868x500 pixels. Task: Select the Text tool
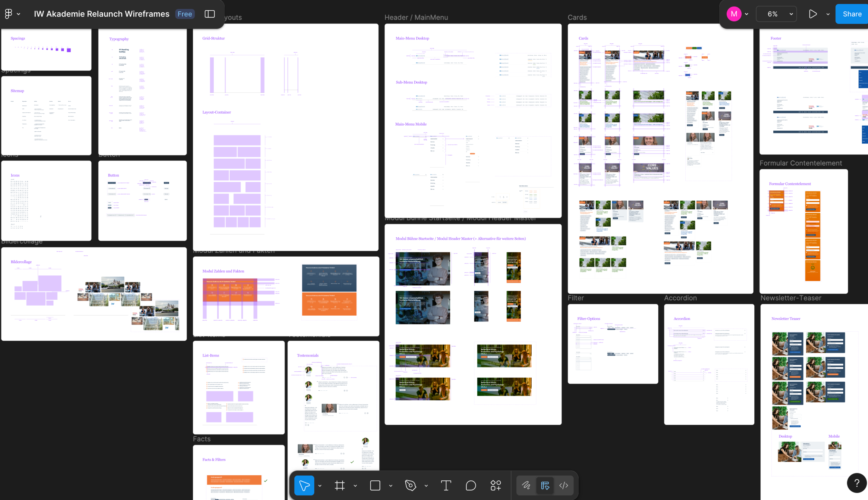point(446,485)
